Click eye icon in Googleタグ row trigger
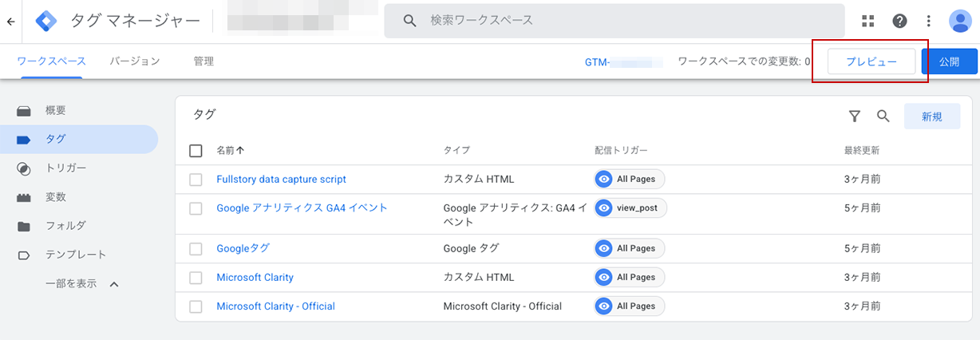The width and height of the screenshot is (980, 340). (x=604, y=248)
